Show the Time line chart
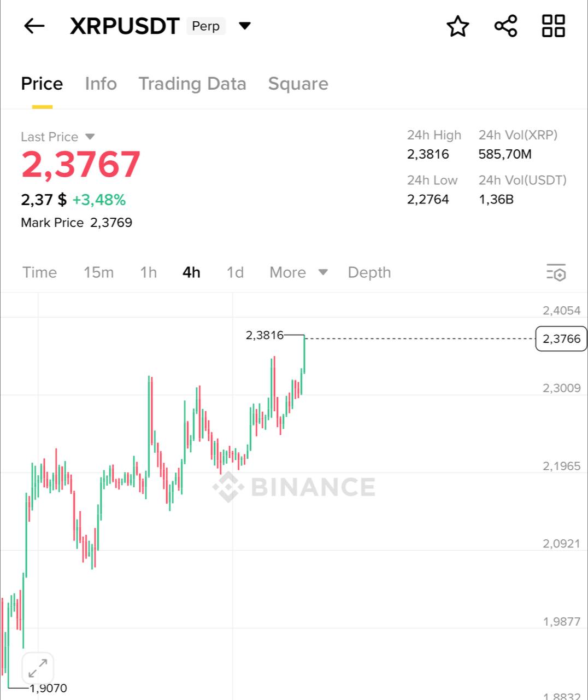The height and width of the screenshot is (700, 588). (x=39, y=272)
